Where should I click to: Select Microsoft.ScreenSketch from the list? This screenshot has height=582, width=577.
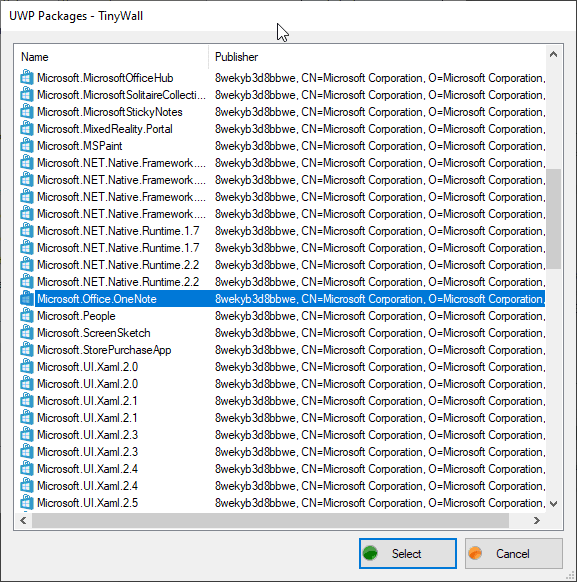coord(94,333)
